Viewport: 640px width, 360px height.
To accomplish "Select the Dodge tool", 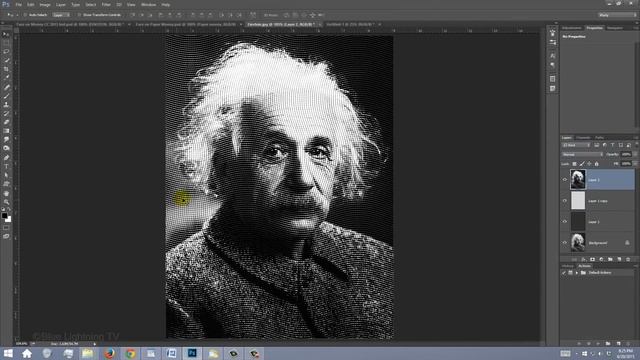I will 6,149.
